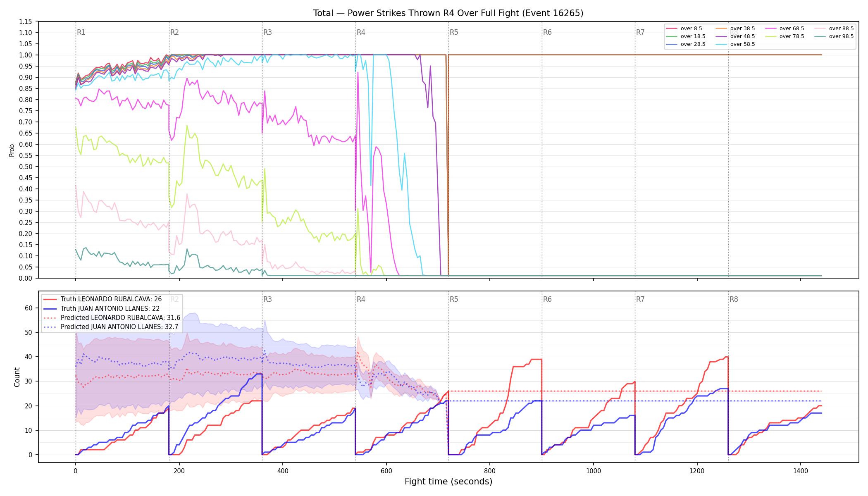Select the 'over 28.5' legend entry

click(686, 44)
